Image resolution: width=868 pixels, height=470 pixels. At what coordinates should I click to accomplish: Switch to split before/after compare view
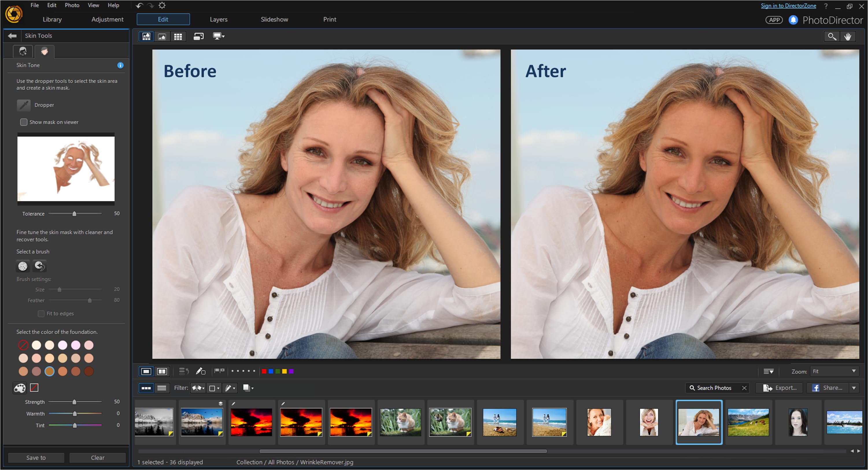(x=162, y=371)
